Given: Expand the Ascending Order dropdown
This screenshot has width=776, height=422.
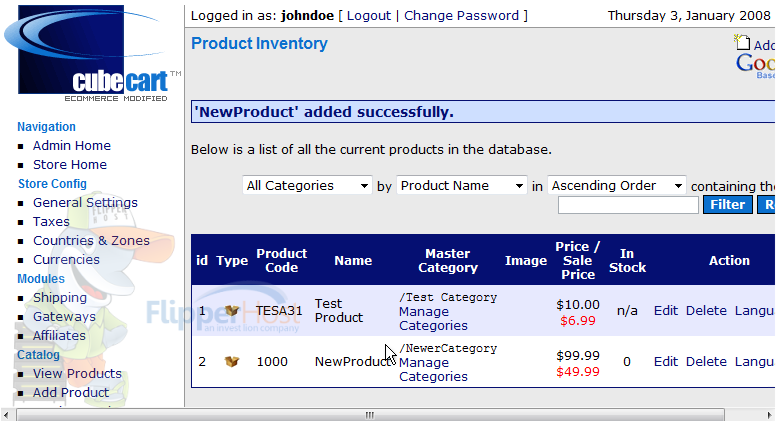Looking at the screenshot, I should (x=617, y=186).
